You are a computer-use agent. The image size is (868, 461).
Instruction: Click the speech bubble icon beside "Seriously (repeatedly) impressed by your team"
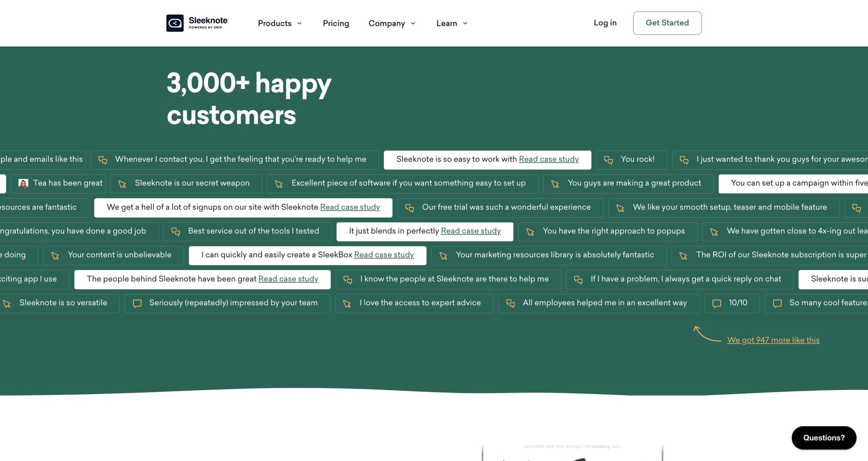click(136, 303)
